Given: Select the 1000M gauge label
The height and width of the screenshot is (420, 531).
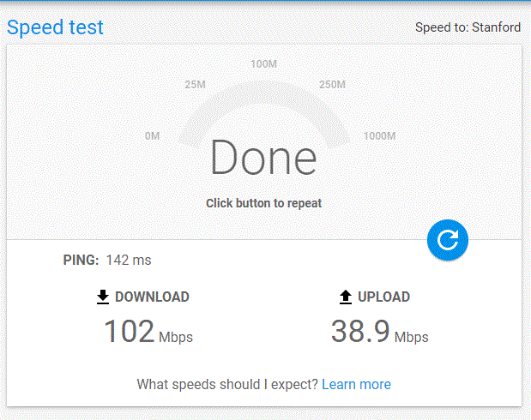Looking at the screenshot, I should pos(379,136).
